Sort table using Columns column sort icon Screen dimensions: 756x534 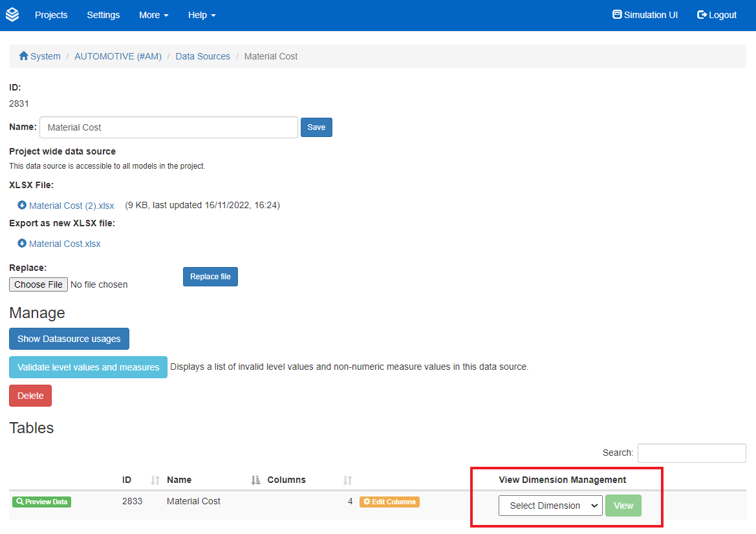click(x=348, y=480)
